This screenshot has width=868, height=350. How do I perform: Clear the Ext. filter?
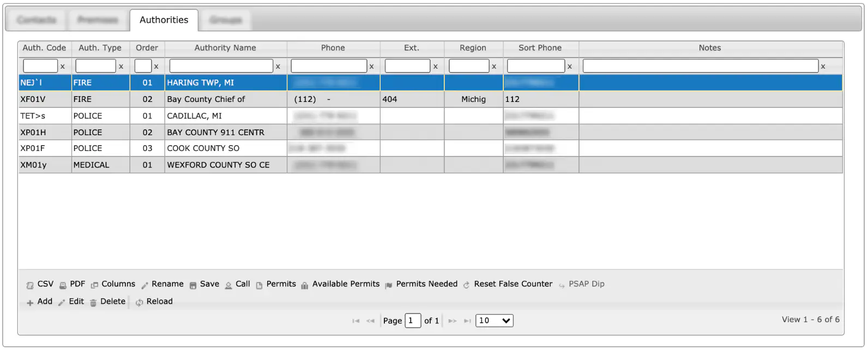[436, 67]
